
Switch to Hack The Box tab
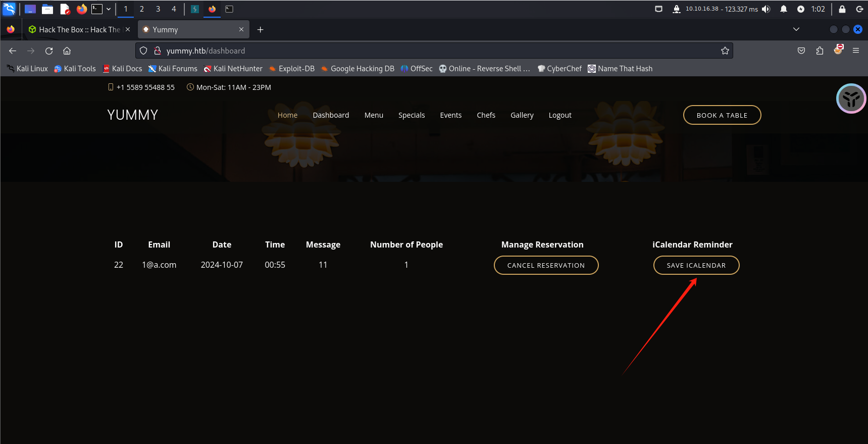click(x=79, y=30)
